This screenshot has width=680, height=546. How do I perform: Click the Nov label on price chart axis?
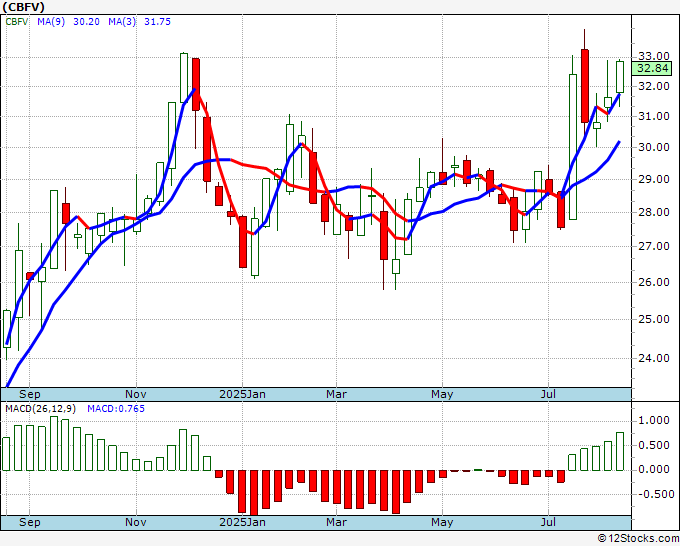(x=136, y=394)
